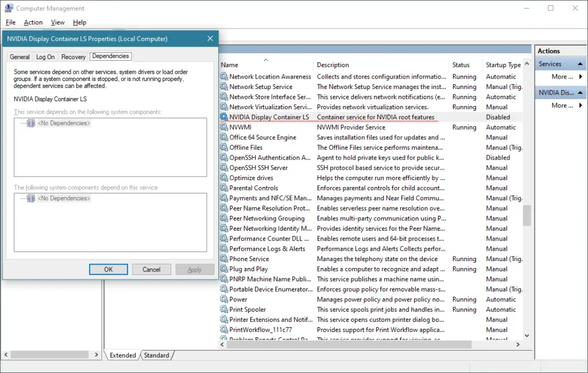Switch to the Recovery tab
This screenshot has width=588, height=373.
pos(73,57)
